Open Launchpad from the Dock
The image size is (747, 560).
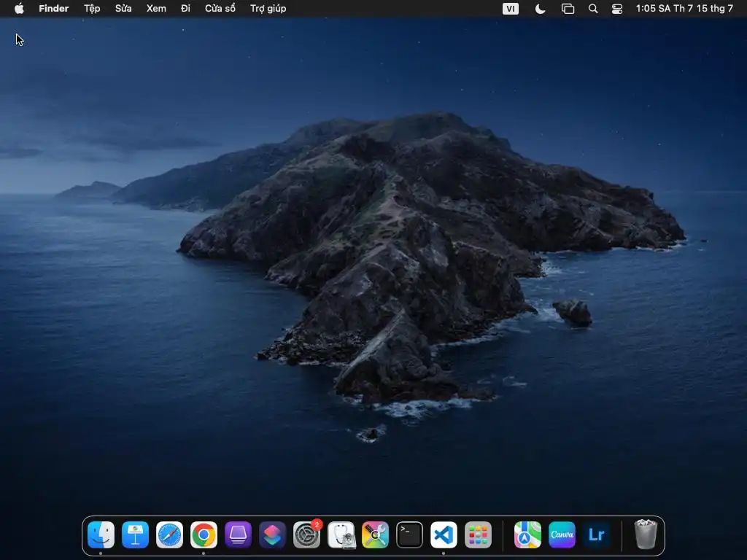479,534
